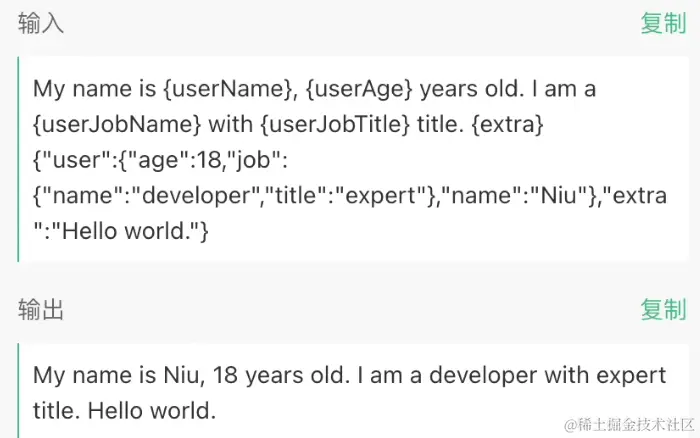Viewport: 700px width, 438px height.
Task: Click the green bar left of the input block
Action: point(19,160)
